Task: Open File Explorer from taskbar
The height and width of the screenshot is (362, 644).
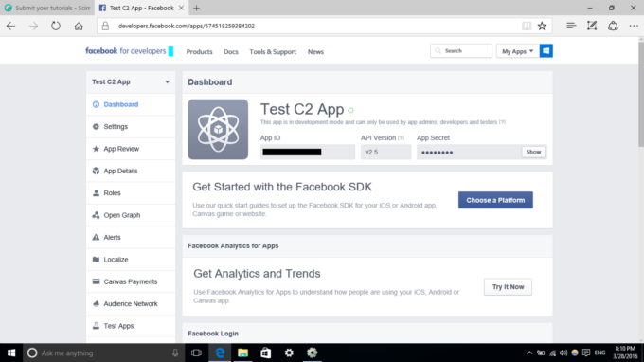Action: pyautogui.click(x=242, y=353)
